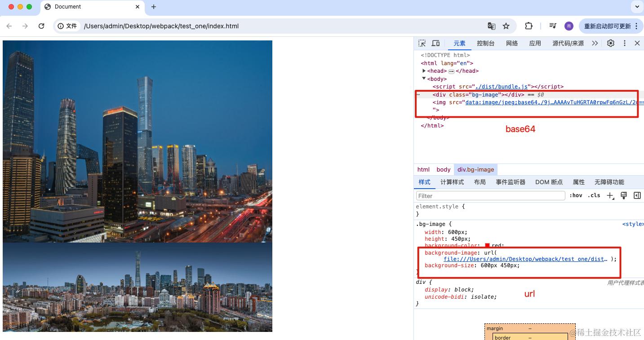Click the selected node actions dots
The image size is (644, 340).
coord(418,95)
